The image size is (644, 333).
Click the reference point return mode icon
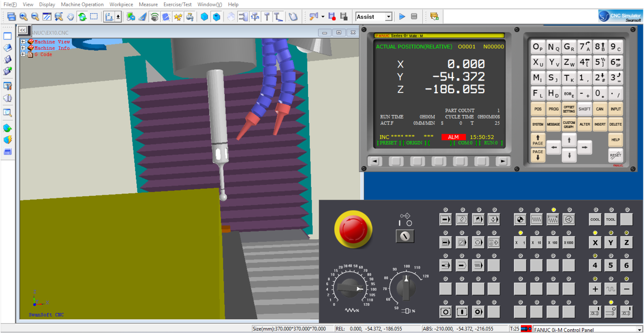[520, 220]
